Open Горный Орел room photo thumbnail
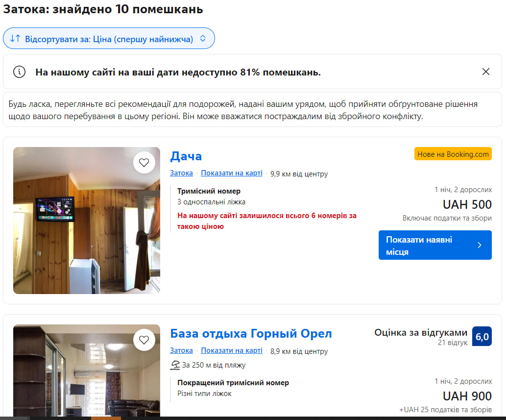506x420 pixels. click(87, 371)
